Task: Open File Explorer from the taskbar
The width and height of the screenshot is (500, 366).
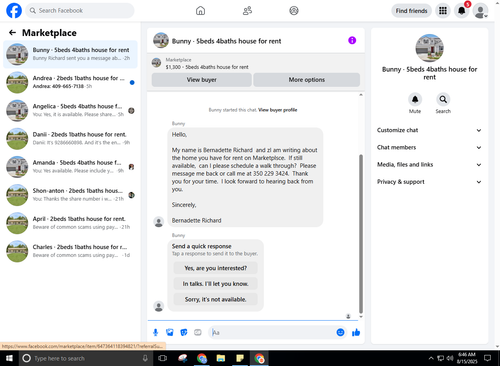Action: pos(221,358)
